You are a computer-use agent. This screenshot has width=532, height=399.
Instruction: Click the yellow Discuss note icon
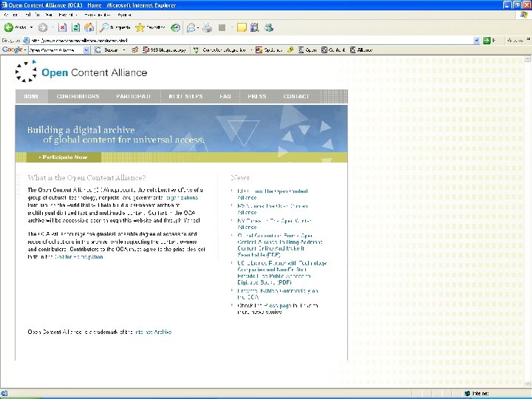point(242,28)
